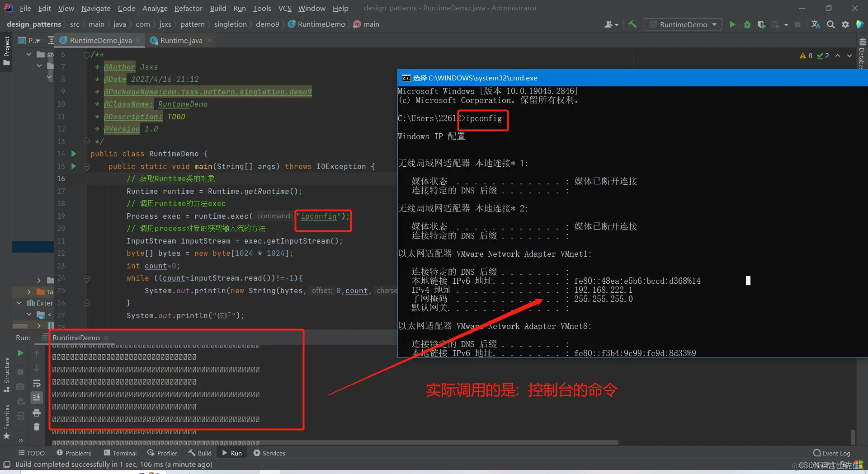Run RuntimeDemo with the green toolbar play button
The image size is (868, 474).
732,24
